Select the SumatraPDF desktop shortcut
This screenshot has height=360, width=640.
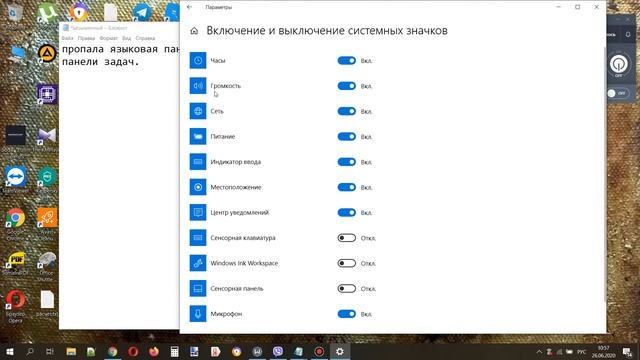16,263
